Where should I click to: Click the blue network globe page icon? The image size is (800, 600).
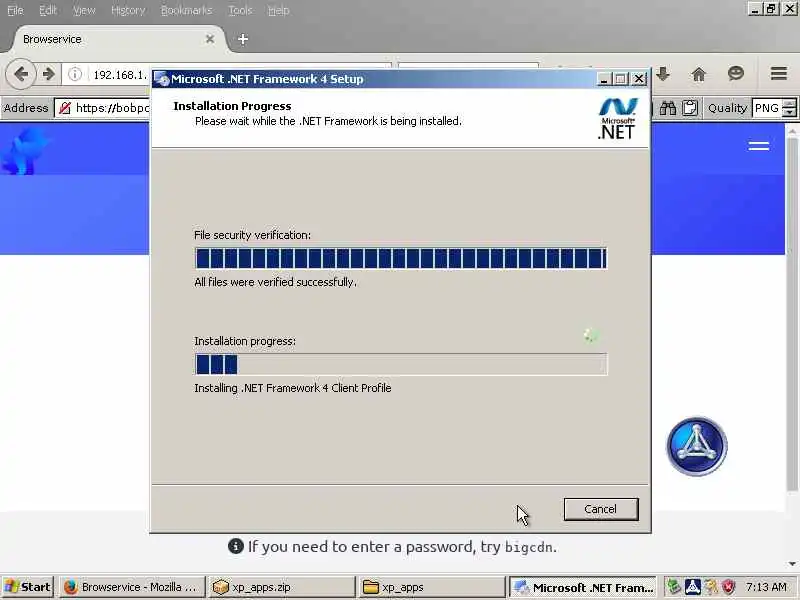click(697, 446)
